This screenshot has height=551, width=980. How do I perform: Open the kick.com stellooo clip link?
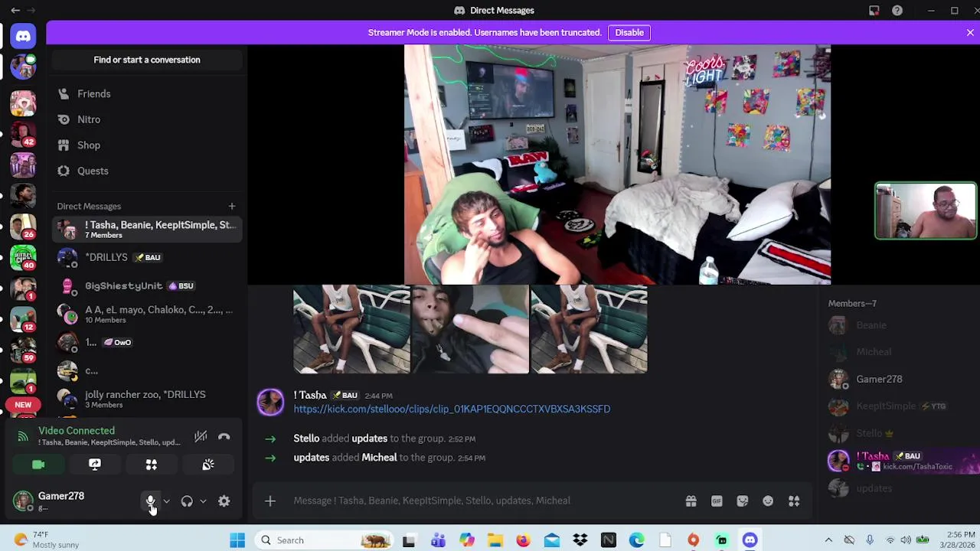point(452,409)
